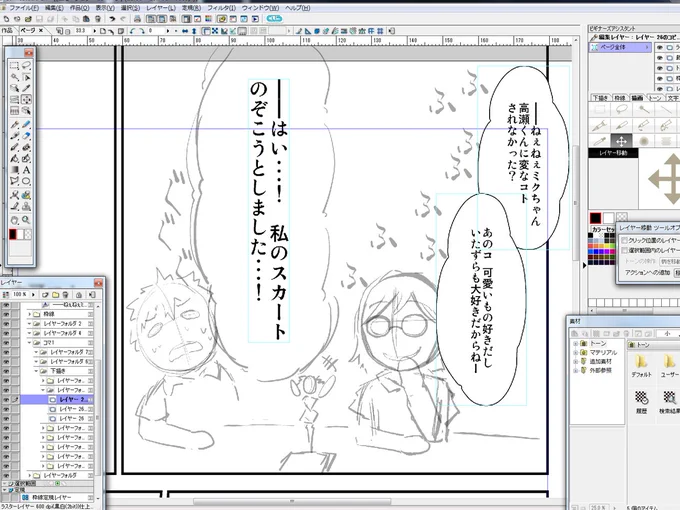Screen dimensions: 680x510
Task: Toggle visibility of レイヤーフォルダ 4
Action: click(x=6, y=333)
